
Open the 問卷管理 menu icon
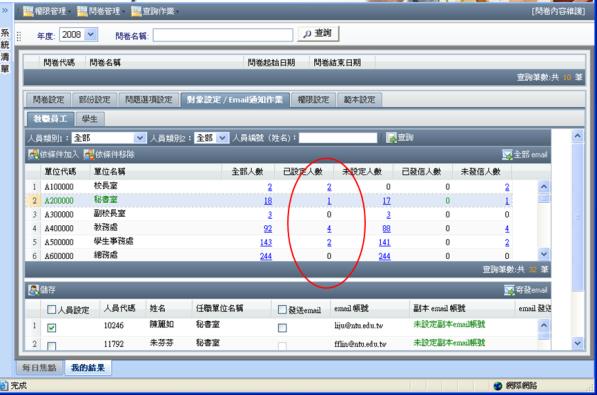pyautogui.click(x=82, y=11)
